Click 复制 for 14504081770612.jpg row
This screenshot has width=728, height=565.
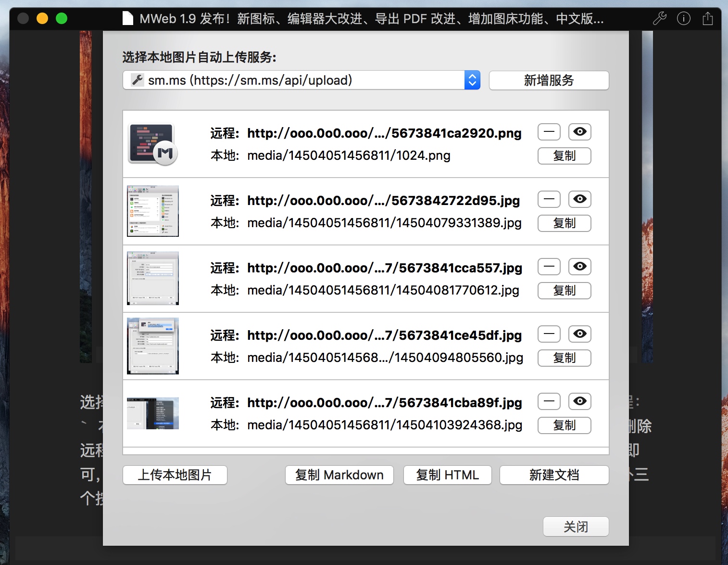pyautogui.click(x=565, y=291)
